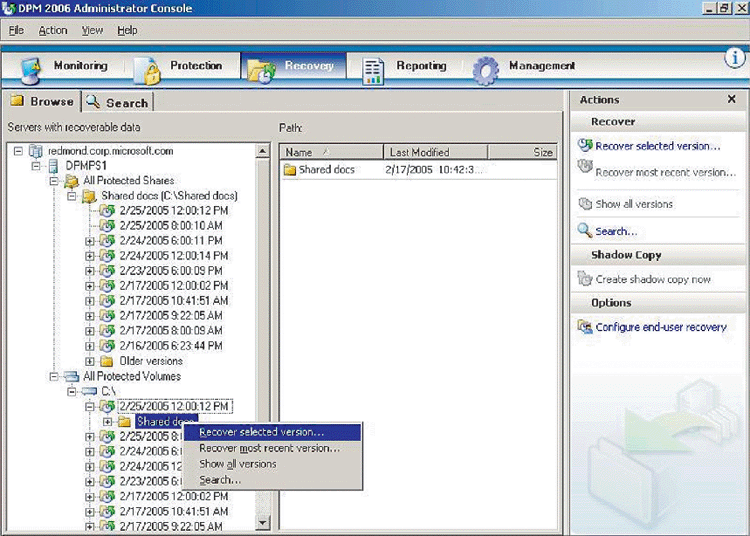Click Create shadow copy now link

[x=653, y=279]
